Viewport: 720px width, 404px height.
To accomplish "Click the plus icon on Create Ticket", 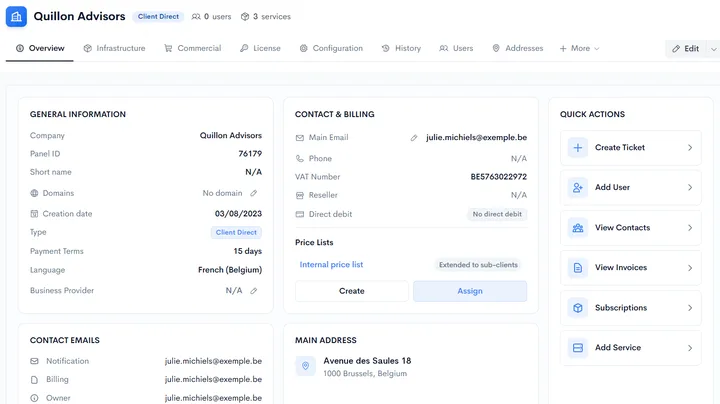I will click(578, 147).
